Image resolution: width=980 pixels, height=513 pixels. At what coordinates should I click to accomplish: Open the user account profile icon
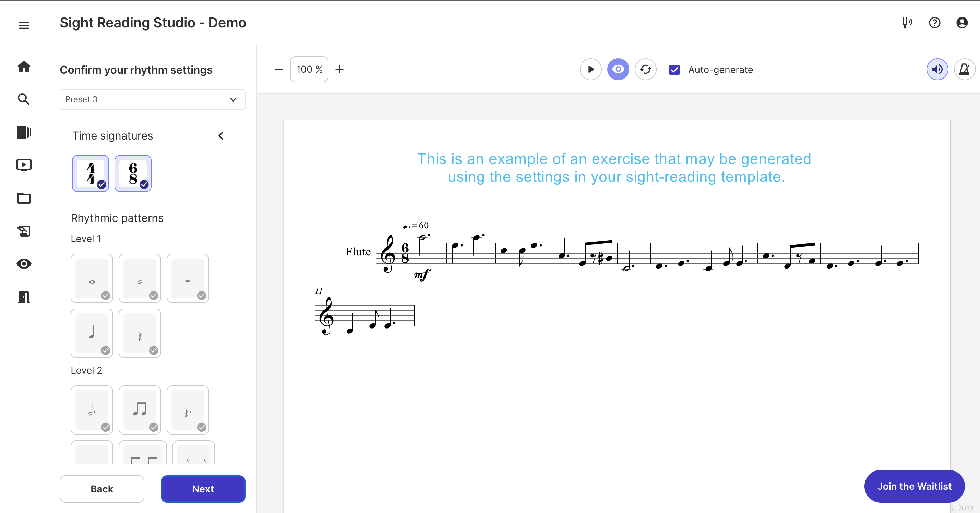962,23
